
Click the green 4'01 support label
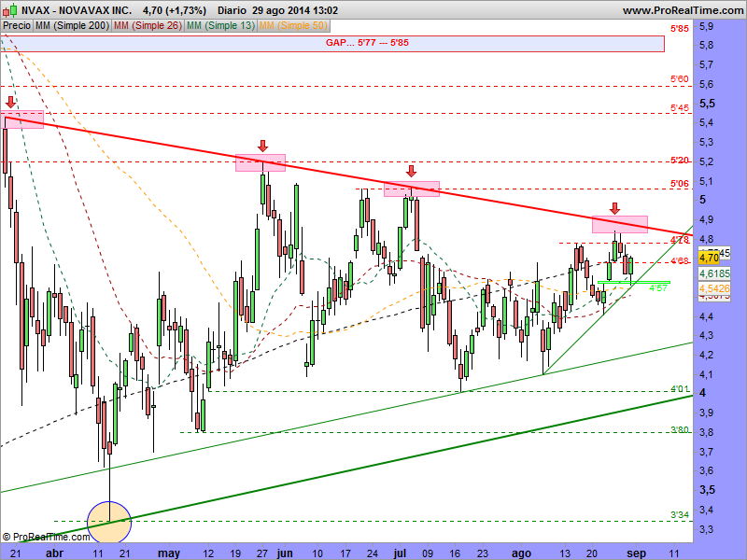tap(680, 389)
